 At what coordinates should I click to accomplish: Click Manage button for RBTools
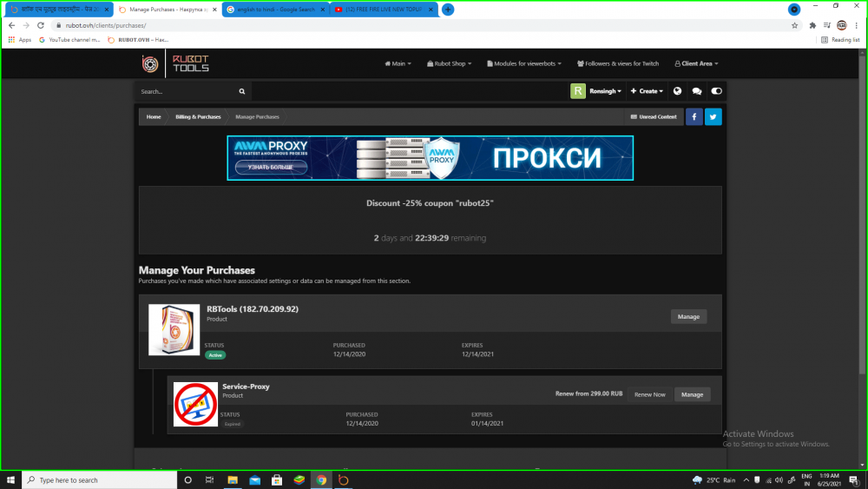[688, 316]
